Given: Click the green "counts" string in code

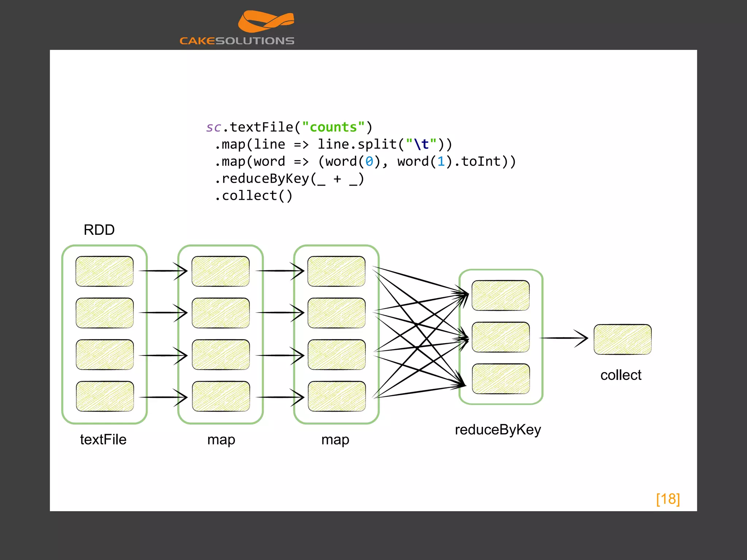Looking at the screenshot, I should point(333,127).
